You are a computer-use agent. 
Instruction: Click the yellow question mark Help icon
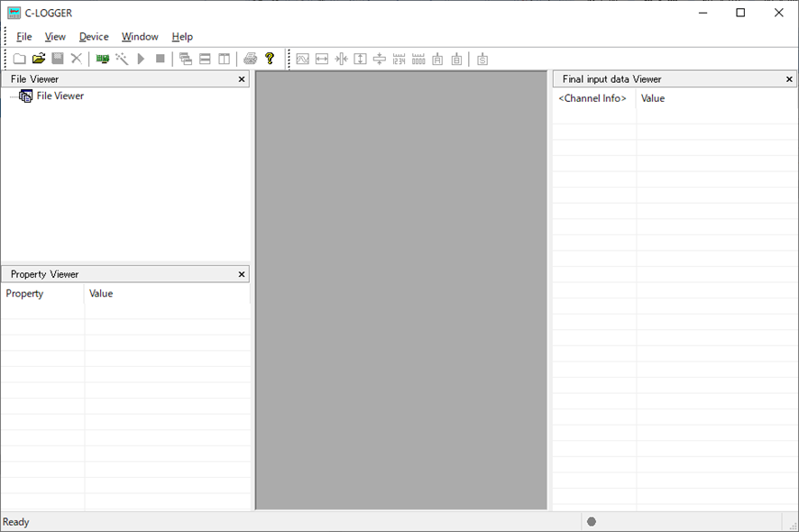pos(269,59)
